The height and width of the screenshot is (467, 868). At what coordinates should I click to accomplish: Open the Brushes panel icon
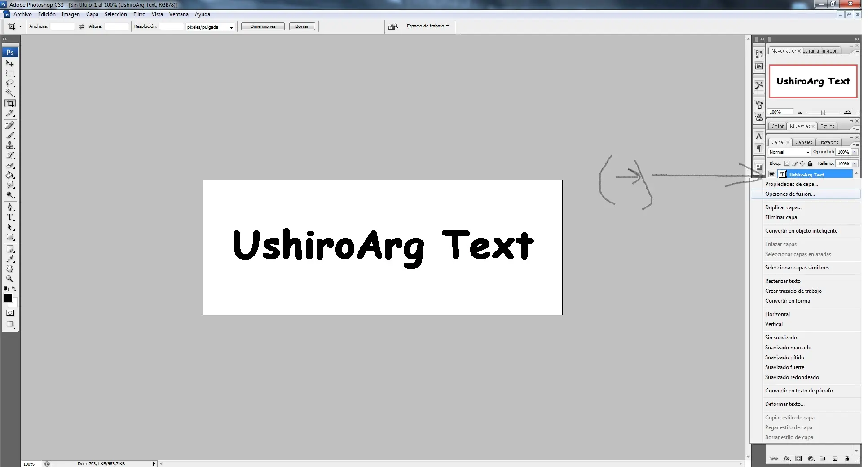click(x=759, y=105)
